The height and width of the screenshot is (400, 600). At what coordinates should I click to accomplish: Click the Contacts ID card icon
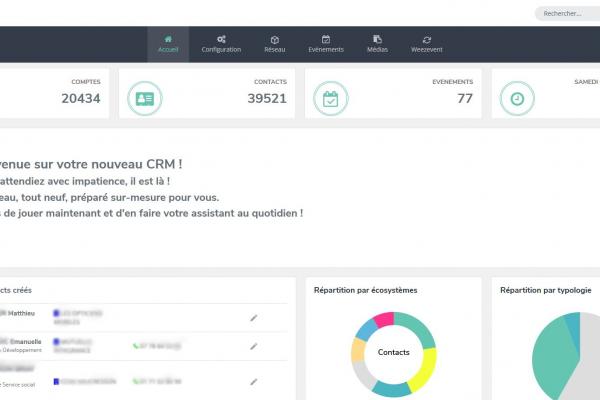tap(145, 99)
